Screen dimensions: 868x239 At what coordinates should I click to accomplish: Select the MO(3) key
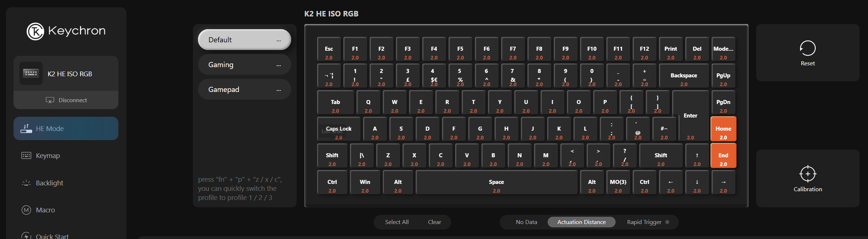[618, 182]
